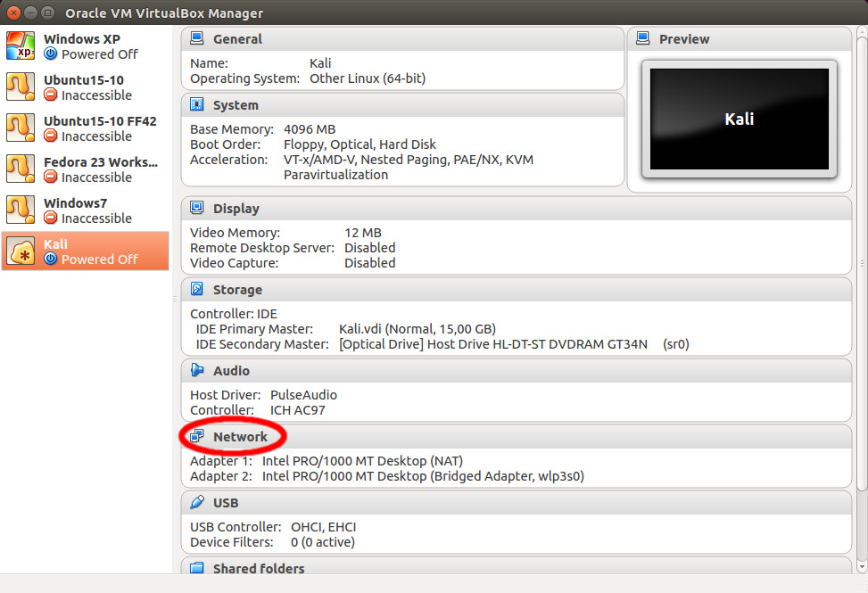
Task: Click the 12 MB video memory value
Action: [362, 233]
